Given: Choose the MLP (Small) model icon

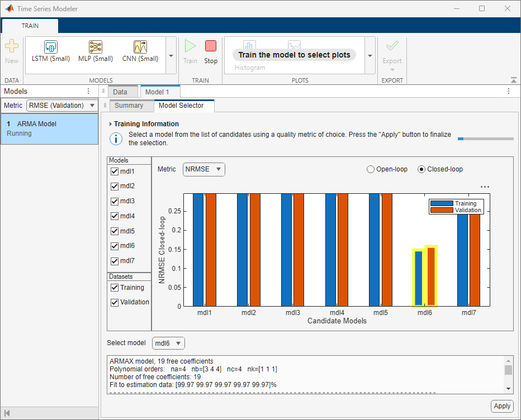Looking at the screenshot, I should (96, 47).
